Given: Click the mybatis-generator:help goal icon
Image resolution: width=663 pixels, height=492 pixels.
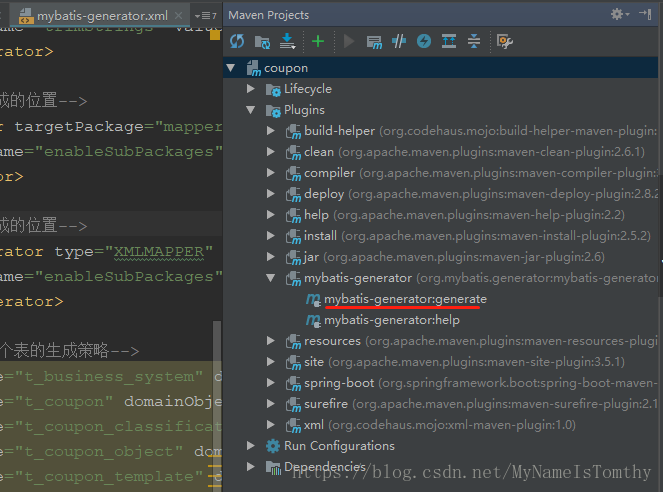Looking at the screenshot, I should [313, 320].
